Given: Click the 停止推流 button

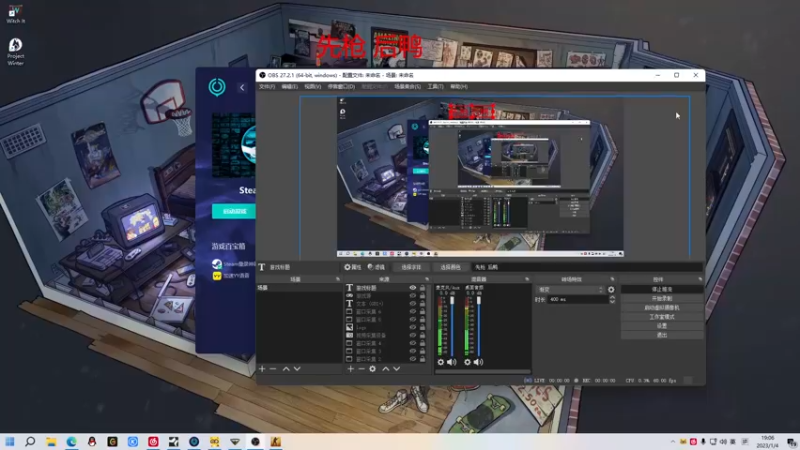Looking at the screenshot, I should click(x=662, y=289).
